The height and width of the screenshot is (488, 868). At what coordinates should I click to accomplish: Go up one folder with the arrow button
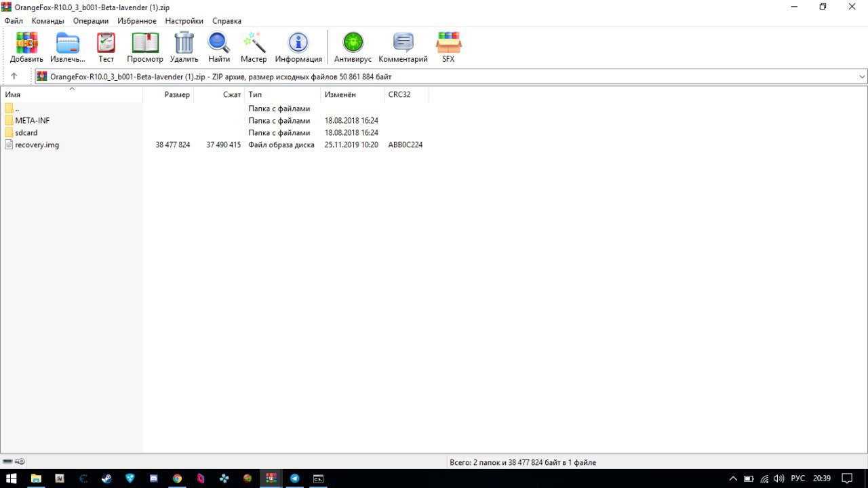14,76
